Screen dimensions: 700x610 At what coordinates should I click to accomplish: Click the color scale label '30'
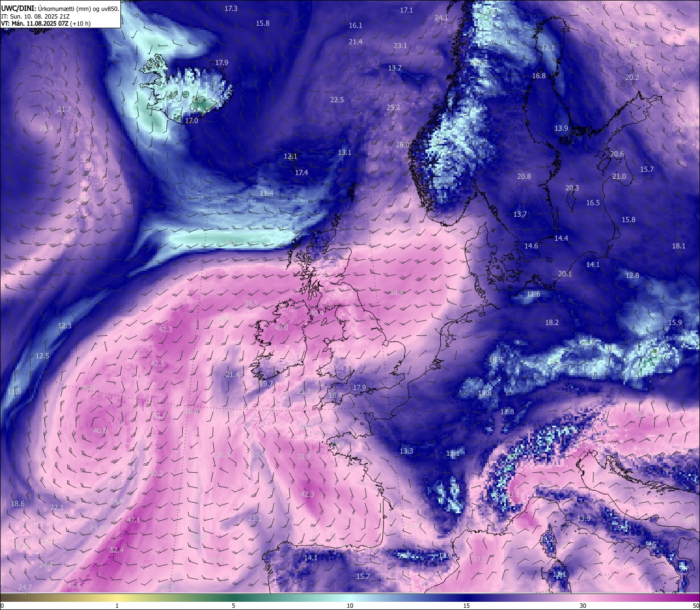pos(583,606)
